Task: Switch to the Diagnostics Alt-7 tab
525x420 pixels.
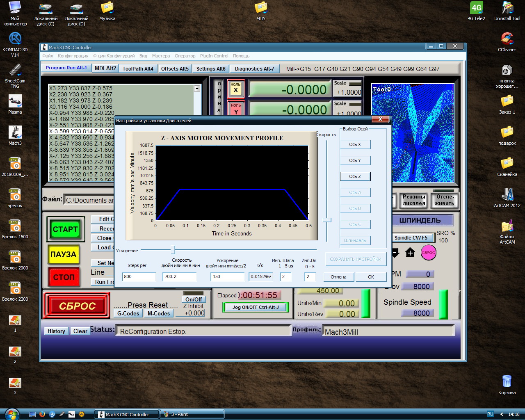Action: [254, 68]
